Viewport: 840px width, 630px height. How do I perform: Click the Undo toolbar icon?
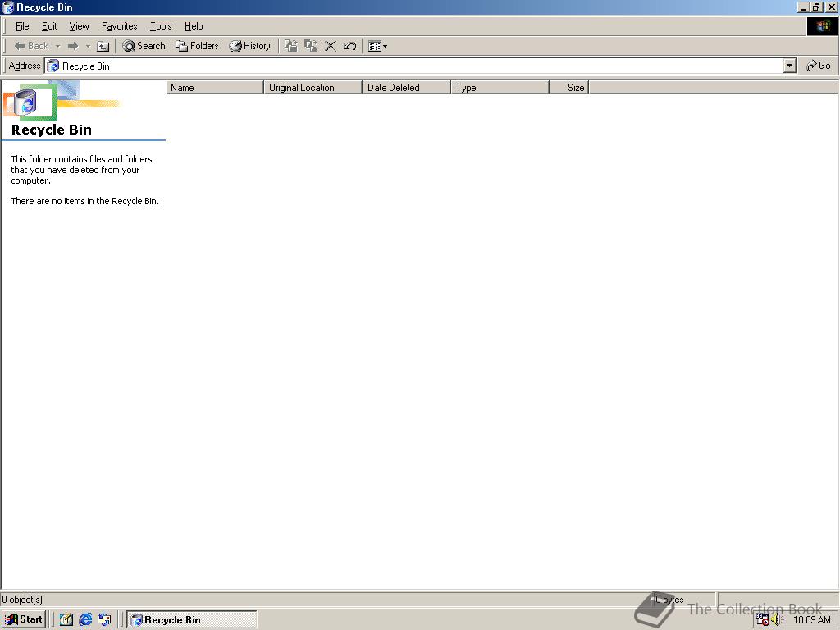tap(349, 46)
